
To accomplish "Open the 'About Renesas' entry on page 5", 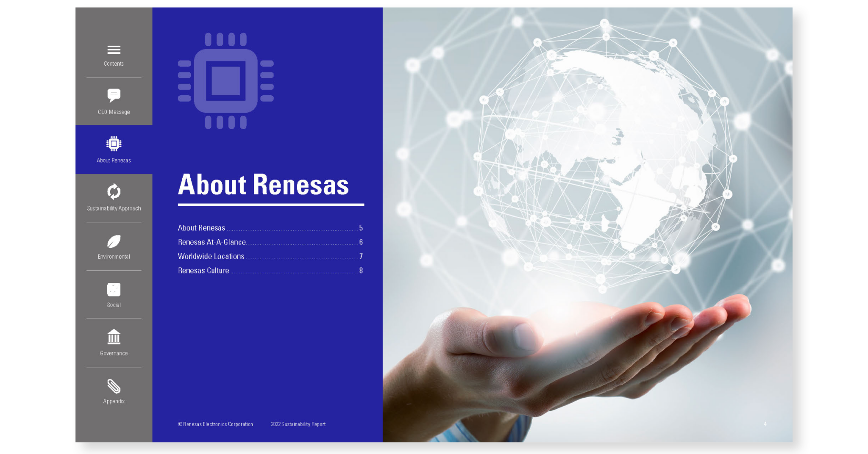I will 201,228.
